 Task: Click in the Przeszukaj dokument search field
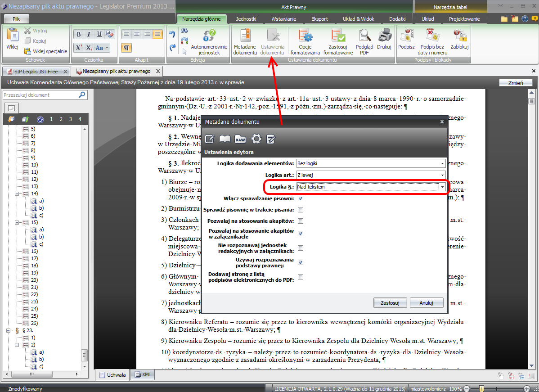40,95
